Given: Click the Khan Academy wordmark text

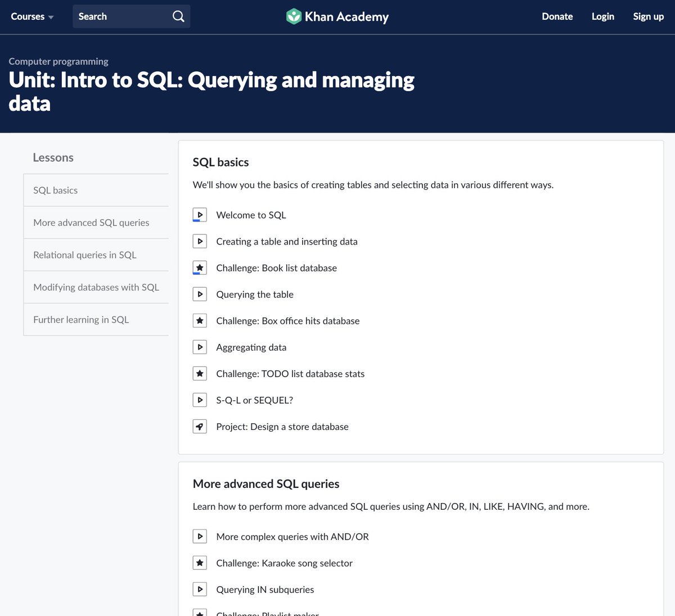Looking at the screenshot, I should click(x=346, y=17).
